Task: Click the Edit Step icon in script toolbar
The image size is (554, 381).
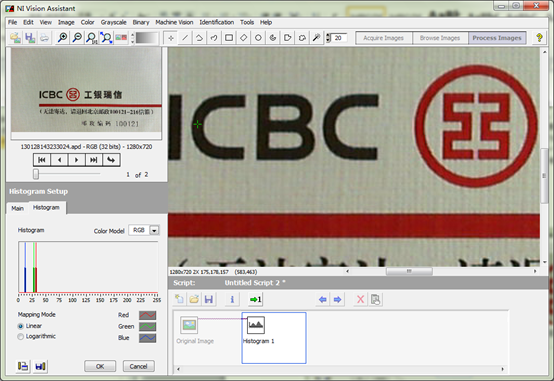Action: [375, 299]
